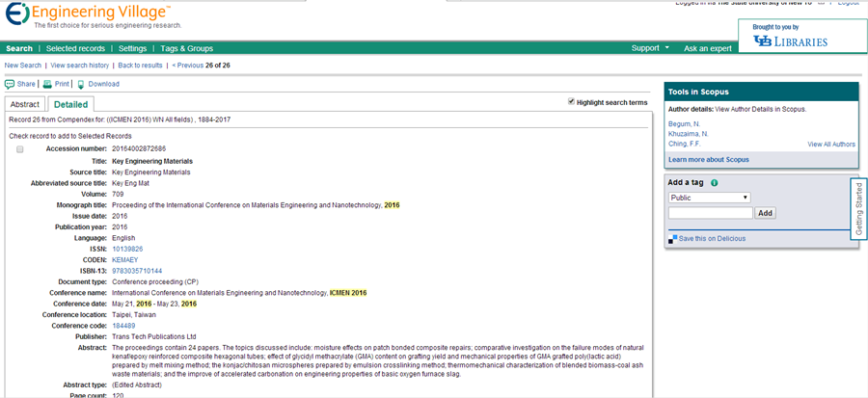Open the Public tag visibility dropdown
868x398 pixels.
coord(709,198)
